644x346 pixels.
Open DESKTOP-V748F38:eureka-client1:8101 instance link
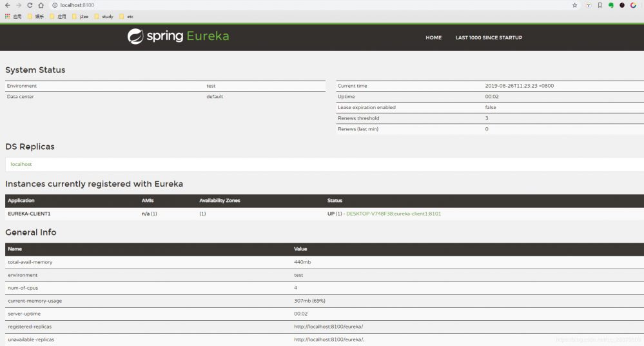393,214
